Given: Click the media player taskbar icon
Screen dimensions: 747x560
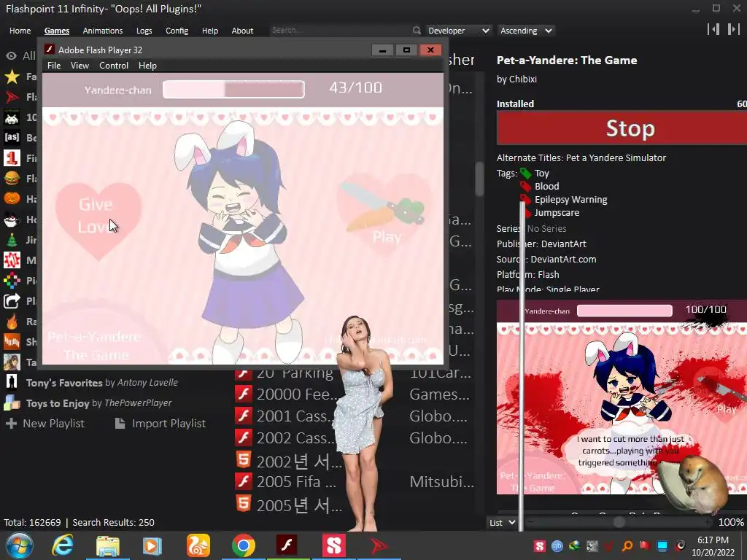Looking at the screenshot, I should (152, 545).
